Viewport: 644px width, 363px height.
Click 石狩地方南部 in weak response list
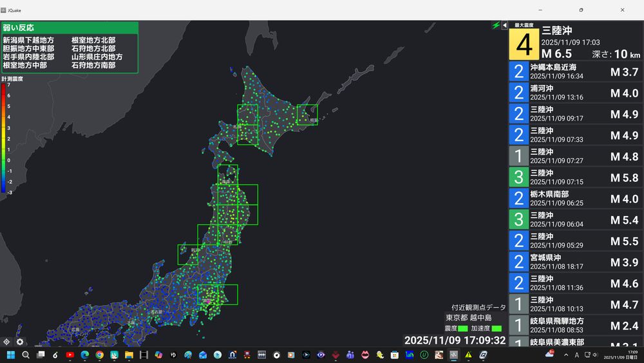[x=93, y=65]
